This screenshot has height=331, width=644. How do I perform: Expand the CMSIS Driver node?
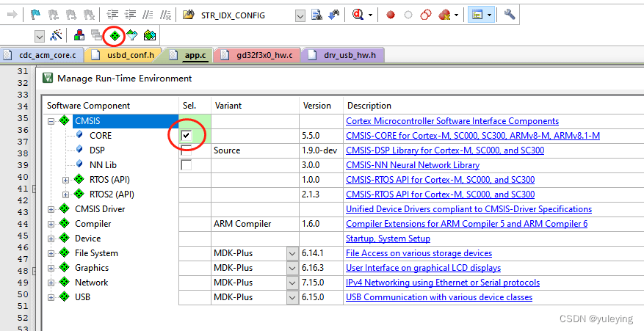click(x=51, y=209)
